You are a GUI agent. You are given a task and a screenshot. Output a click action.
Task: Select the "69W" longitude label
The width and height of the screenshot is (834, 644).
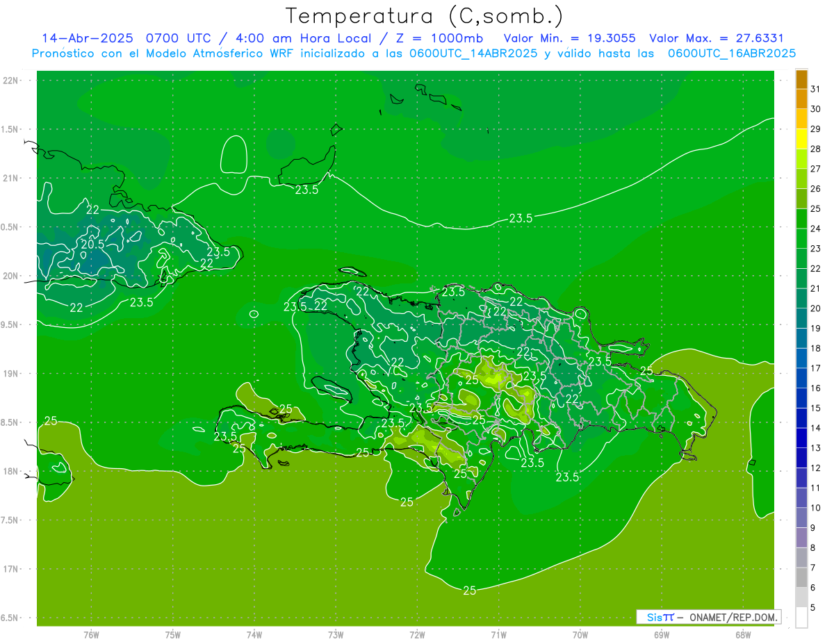(x=662, y=635)
